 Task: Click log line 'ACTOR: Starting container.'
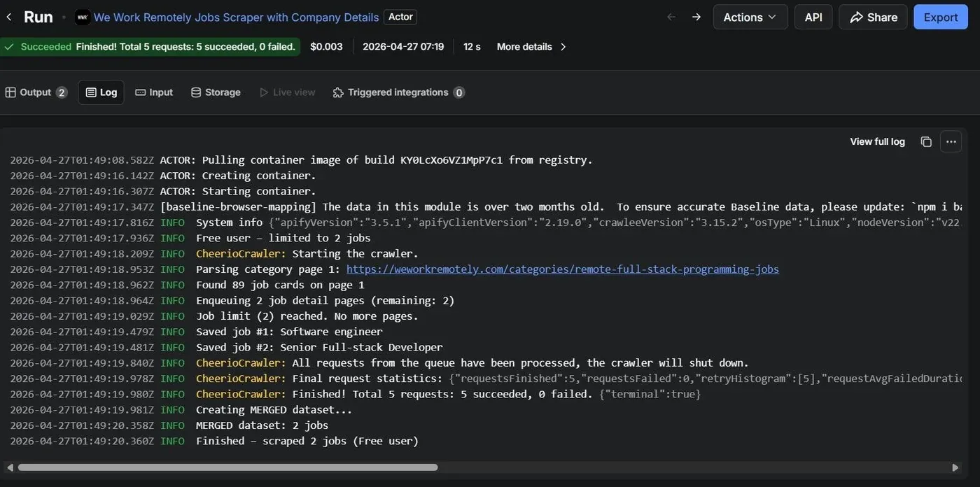163,191
